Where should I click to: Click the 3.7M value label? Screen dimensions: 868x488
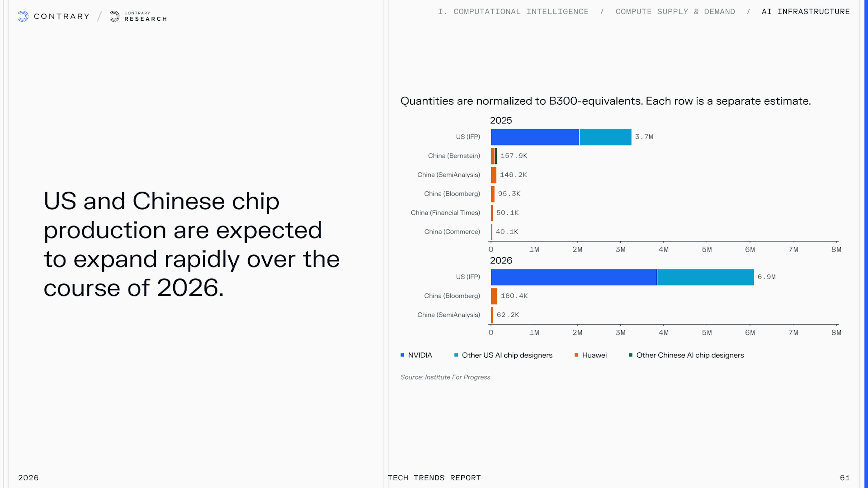tap(644, 137)
